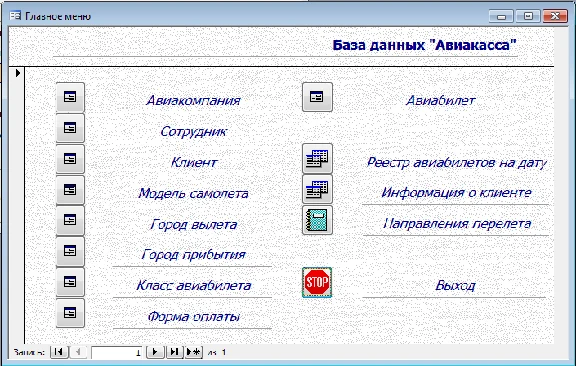This screenshot has height=366, width=576.
Task: Maximize the Главное меню window
Action: coord(528,16)
